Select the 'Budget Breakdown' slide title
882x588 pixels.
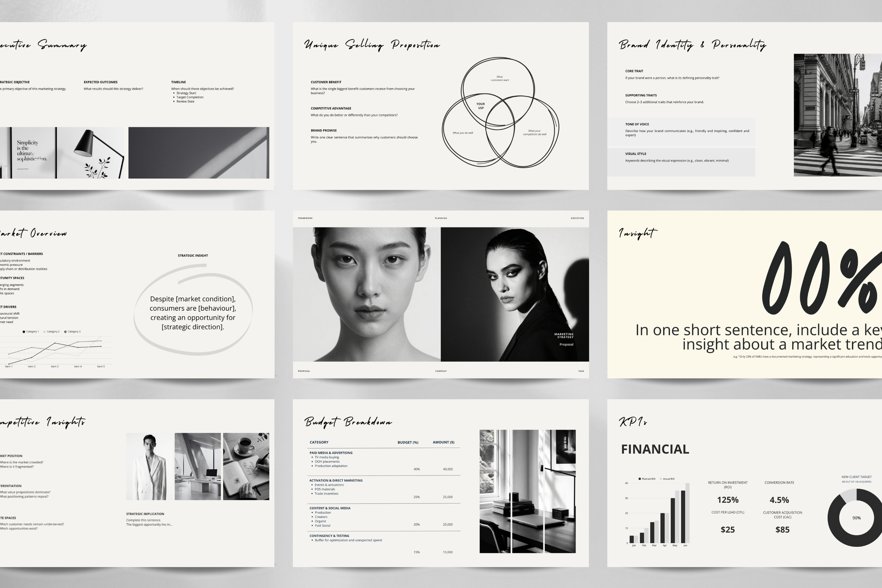(348, 422)
